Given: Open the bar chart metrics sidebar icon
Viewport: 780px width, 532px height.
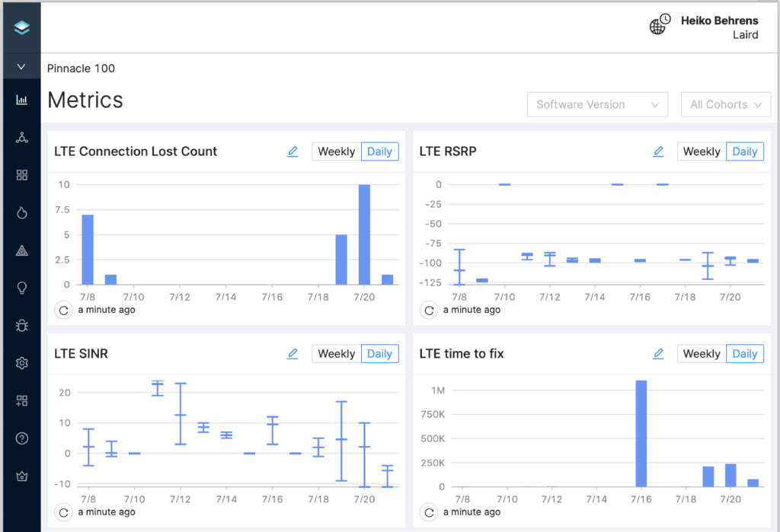Looking at the screenshot, I should pos(21,100).
